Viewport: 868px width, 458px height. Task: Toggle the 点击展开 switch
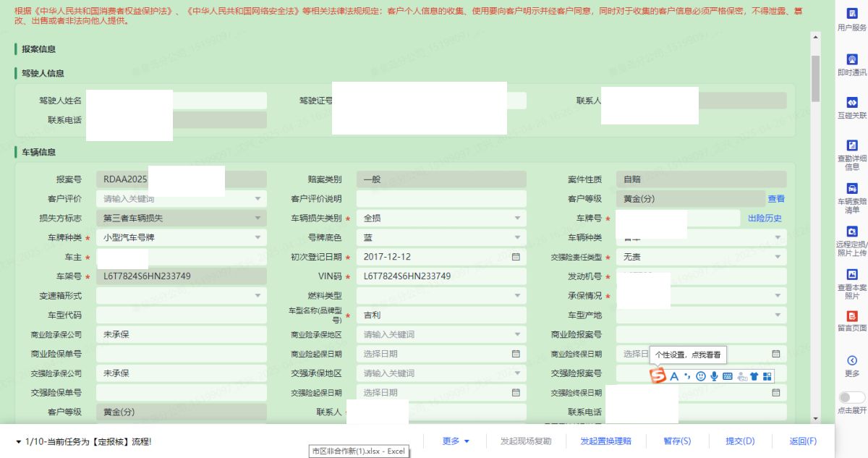851,397
